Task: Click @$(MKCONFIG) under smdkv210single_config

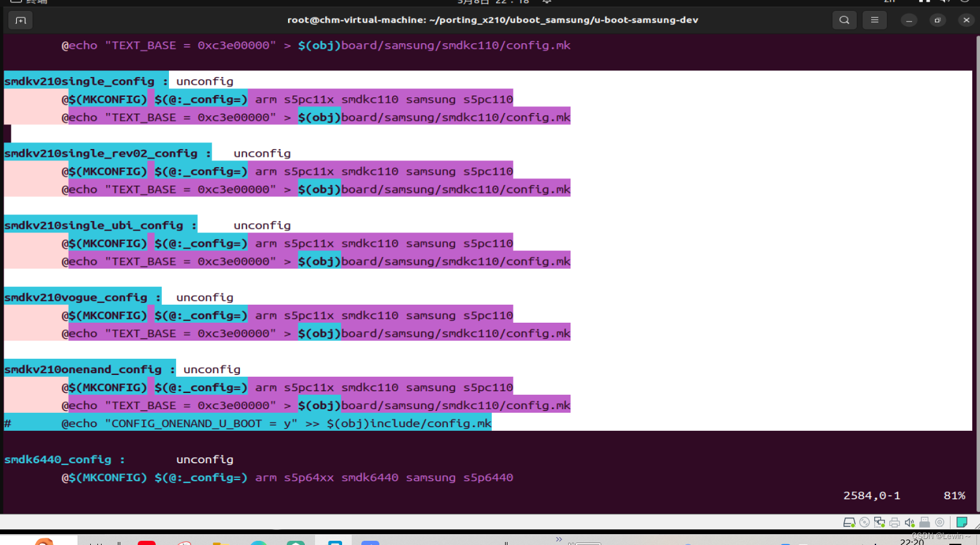Action: (x=104, y=99)
